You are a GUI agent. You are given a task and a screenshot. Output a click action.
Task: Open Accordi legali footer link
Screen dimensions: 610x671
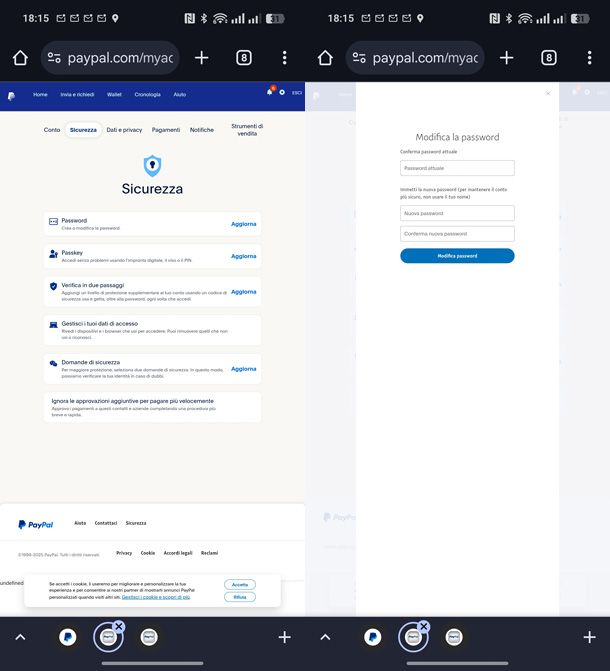point(178,553)
